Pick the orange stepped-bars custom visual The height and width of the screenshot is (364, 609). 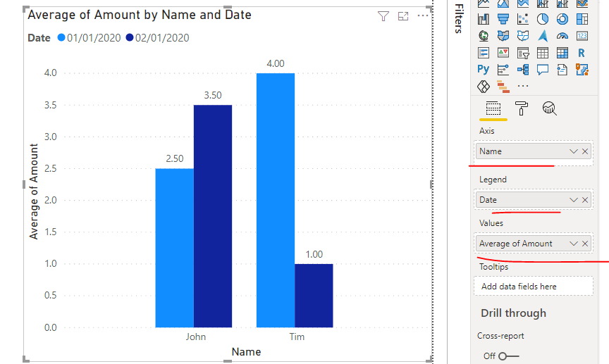[x=503, y=87]
